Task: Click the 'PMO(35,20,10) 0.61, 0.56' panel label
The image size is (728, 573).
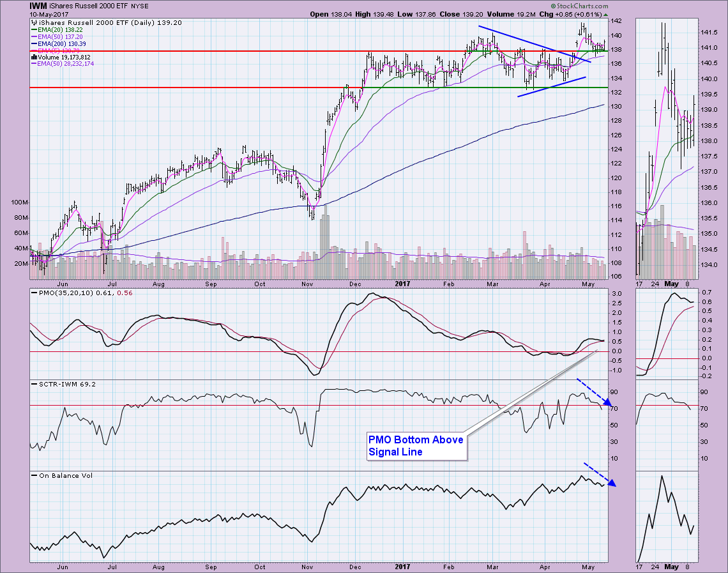Action: pyautogui.click(x=86, y=293)
